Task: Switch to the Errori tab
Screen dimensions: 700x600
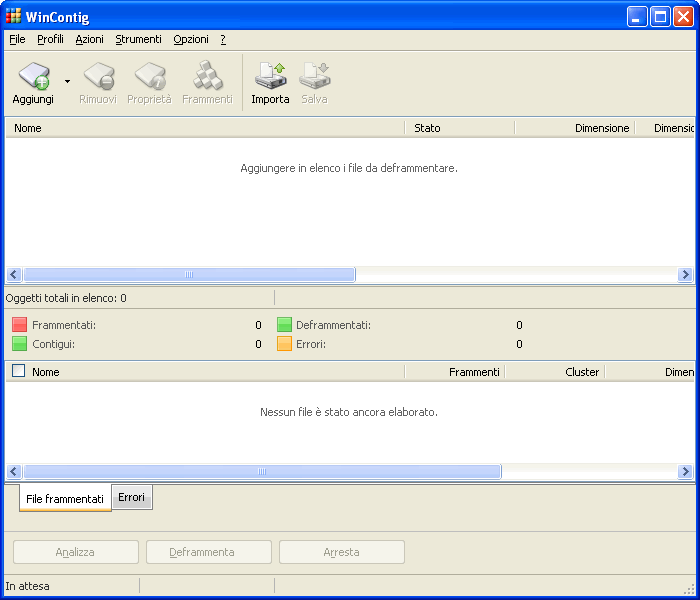Action: click(132, 497)
